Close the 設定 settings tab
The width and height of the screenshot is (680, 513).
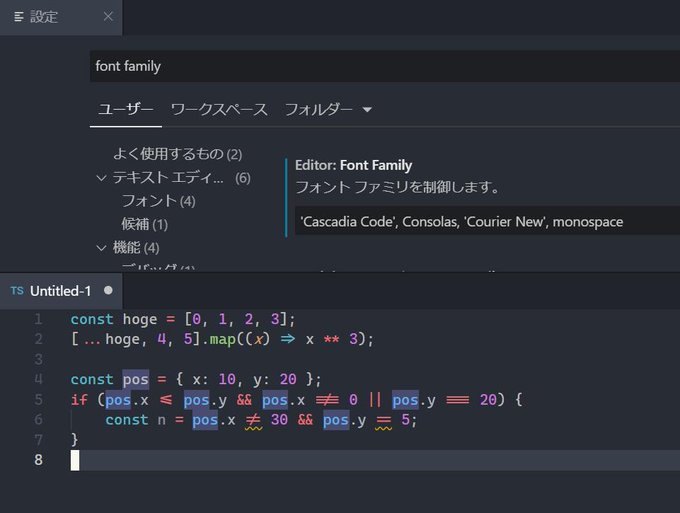(108, 17)
